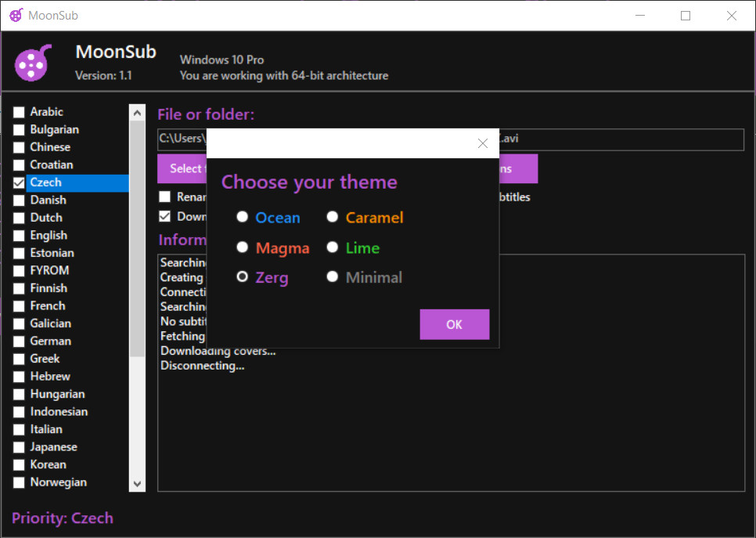756x538 pixels.
Task: Check the English language checkbox
Action: tap(19, 236)
